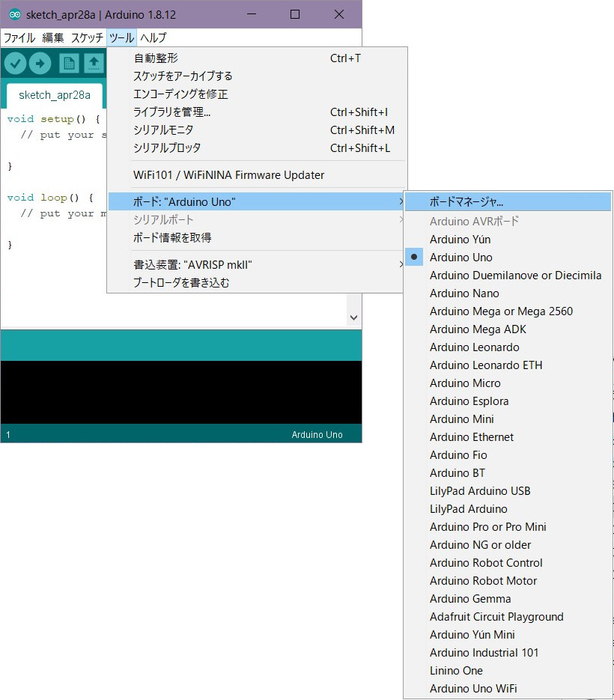Open ライブラリを管理... entry
The width and height of the screenshot is (614, 700).
tap(256, 112)
